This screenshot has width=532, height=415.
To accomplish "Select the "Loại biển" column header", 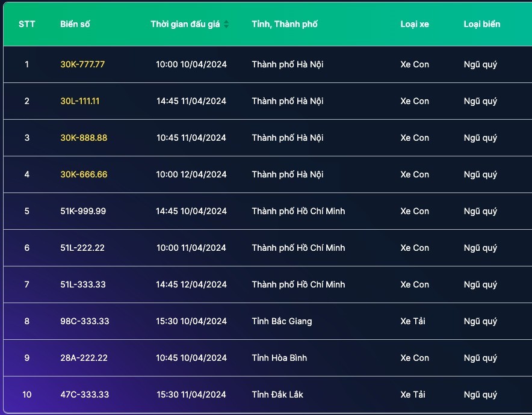I will 481,24.
